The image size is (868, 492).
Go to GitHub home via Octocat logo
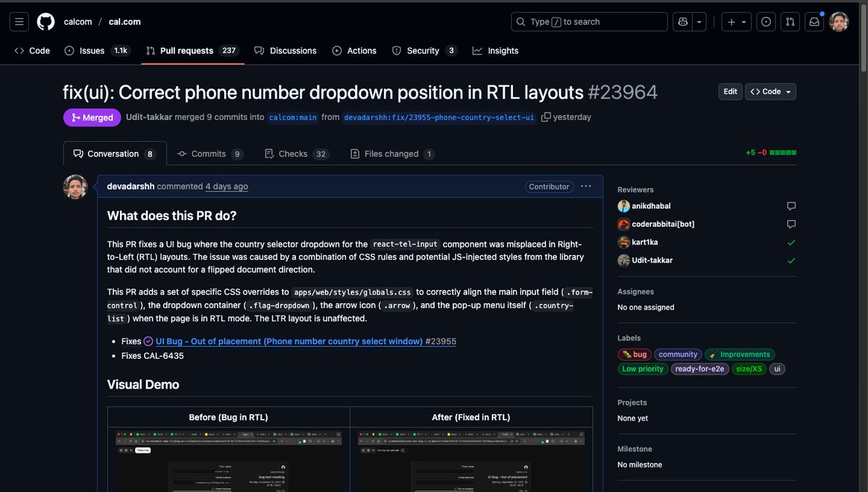[x=46, y=22]
